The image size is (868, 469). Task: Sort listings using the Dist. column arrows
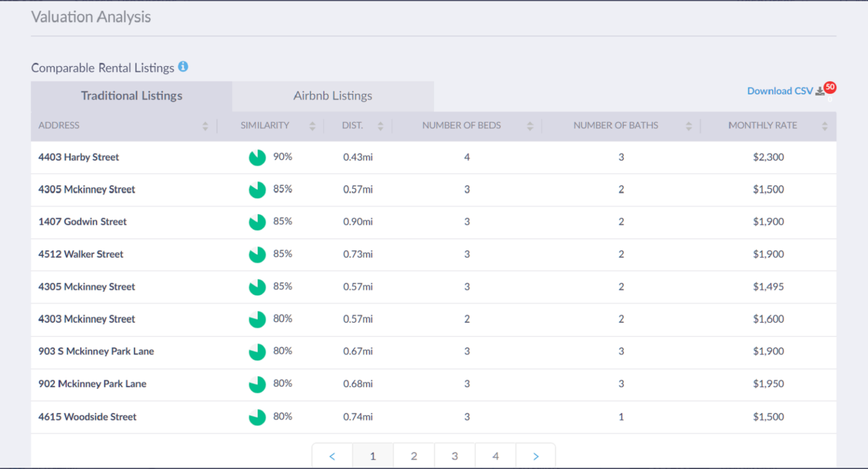pyautogui.click(x=380, y=125)
